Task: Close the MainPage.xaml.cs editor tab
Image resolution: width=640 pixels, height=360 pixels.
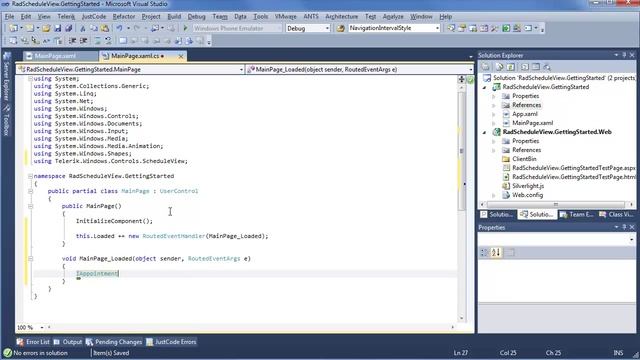Action: tap(181, 56)
